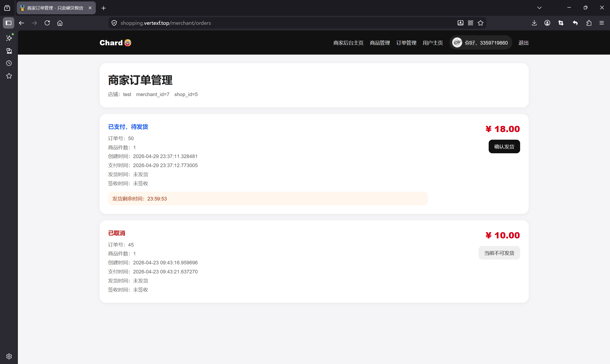Open the browser hamburger menu

pos(602,23)
